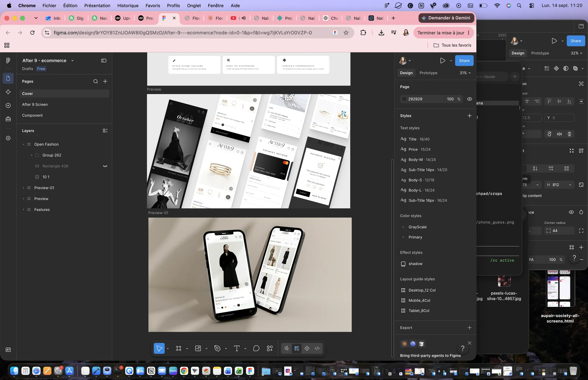Select the Frame tool
588x380 pixels.
(178, 349)
